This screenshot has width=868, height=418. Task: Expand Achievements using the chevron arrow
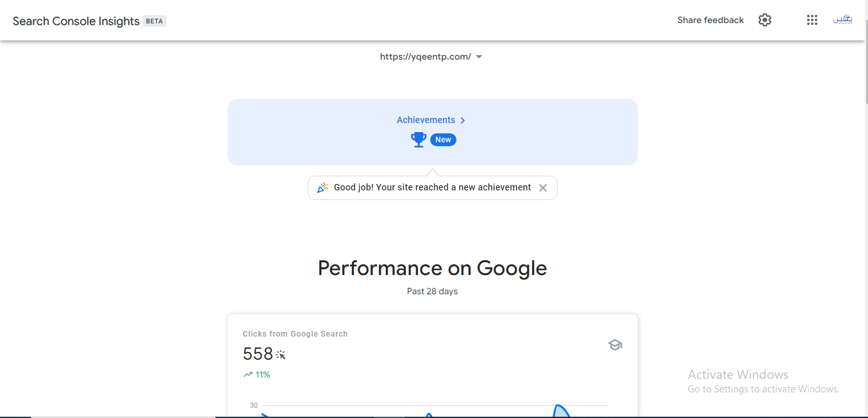click(x=463, y=121)
